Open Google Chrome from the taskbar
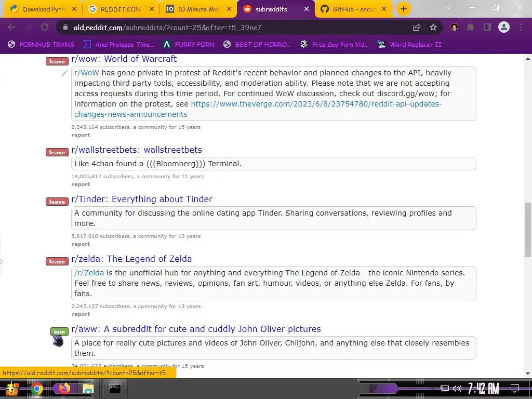The image size is (532, 399). 37,389
